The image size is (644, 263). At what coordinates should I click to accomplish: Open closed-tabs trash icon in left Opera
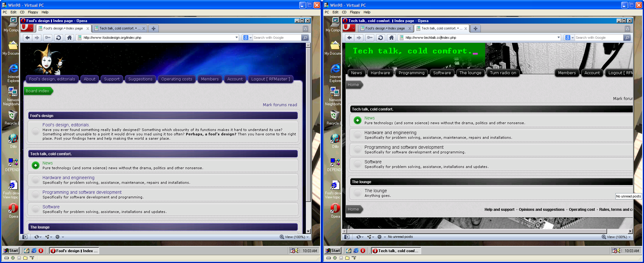(306, 29)
